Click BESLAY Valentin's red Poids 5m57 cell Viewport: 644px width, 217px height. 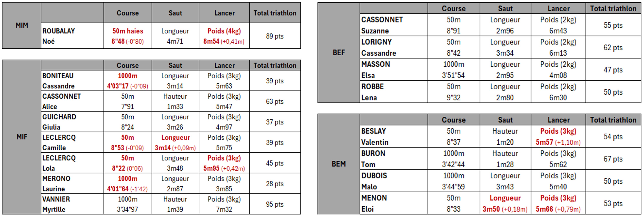(558, 137)
